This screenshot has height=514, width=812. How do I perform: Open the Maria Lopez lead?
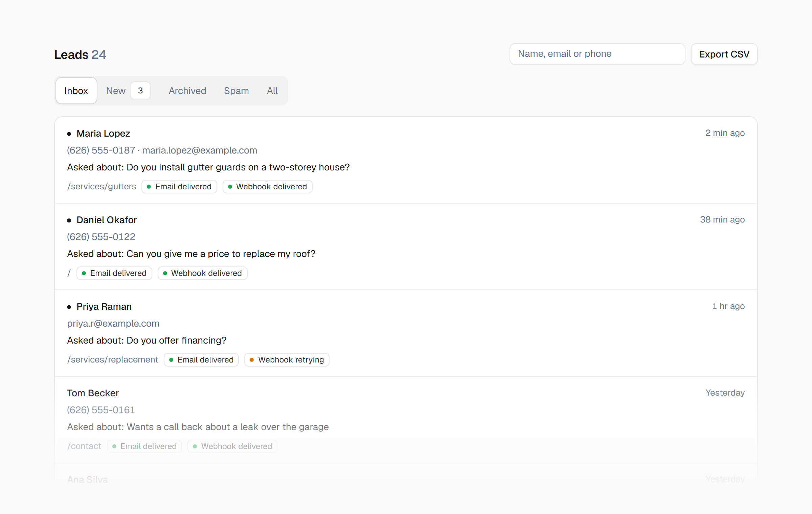[x=406, y=160]
